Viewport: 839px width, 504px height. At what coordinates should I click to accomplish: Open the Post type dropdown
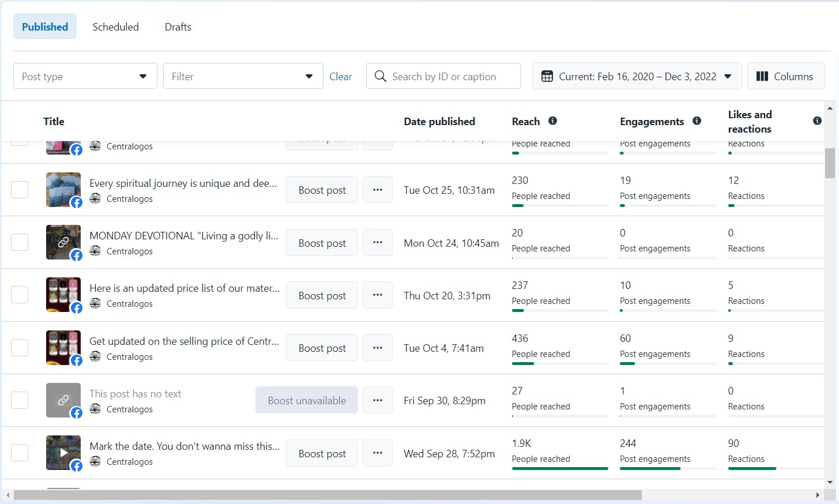[85, 76]
